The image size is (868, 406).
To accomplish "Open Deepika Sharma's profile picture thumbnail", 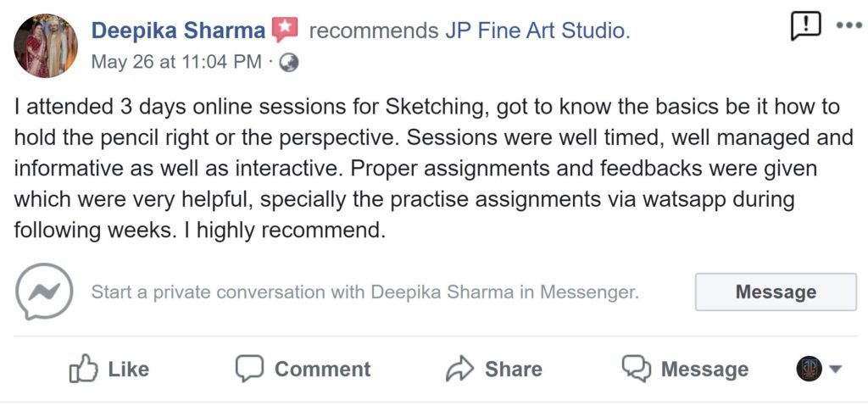I will [46, 46].
